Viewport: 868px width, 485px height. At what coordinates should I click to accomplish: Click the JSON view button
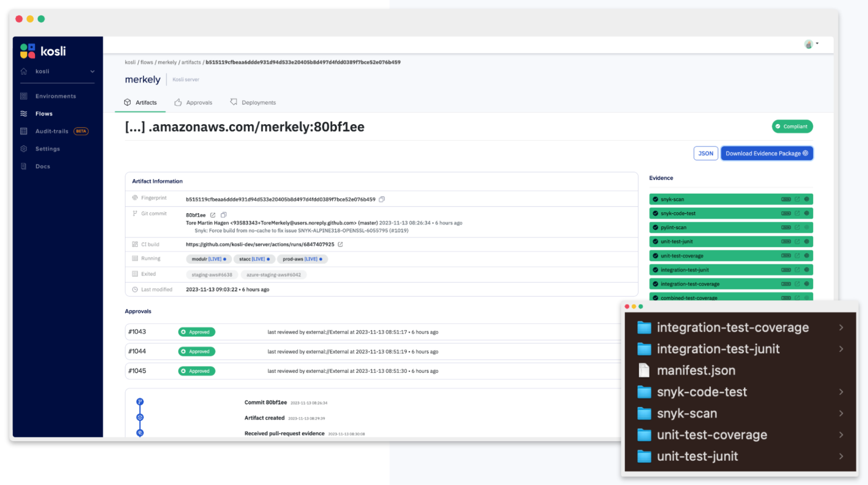tap(705, 153)
